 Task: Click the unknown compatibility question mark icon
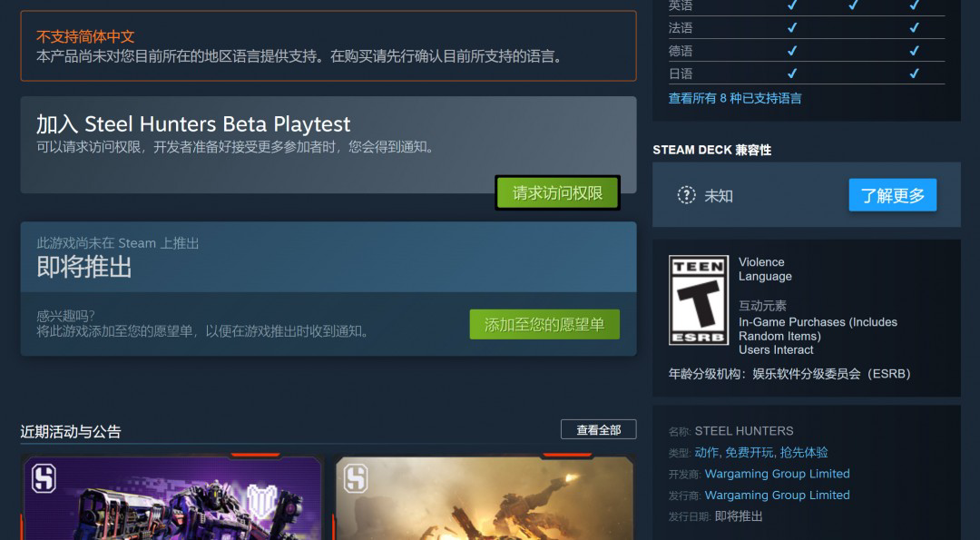point(686,196)
